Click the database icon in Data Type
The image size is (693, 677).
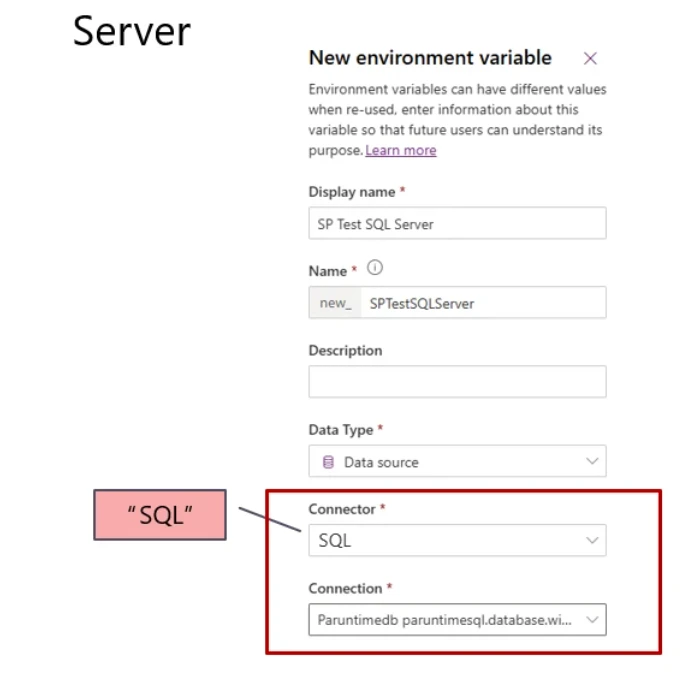[x=328, y=462]
